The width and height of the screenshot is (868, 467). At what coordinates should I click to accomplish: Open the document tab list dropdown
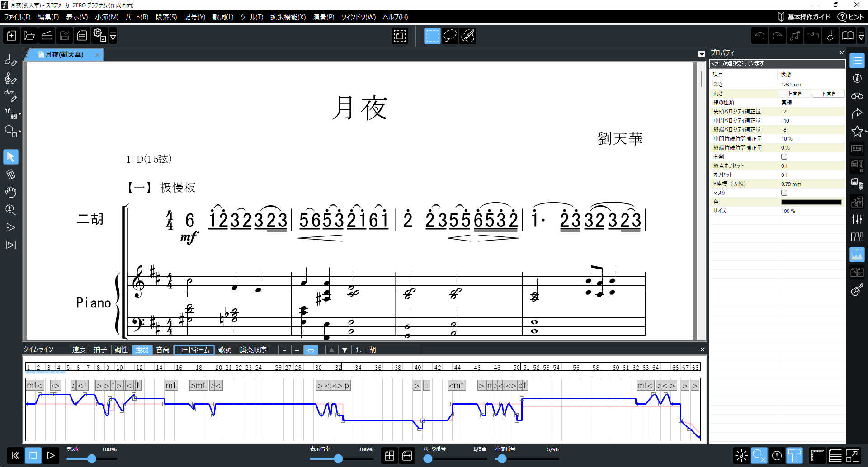click(702, 54)
